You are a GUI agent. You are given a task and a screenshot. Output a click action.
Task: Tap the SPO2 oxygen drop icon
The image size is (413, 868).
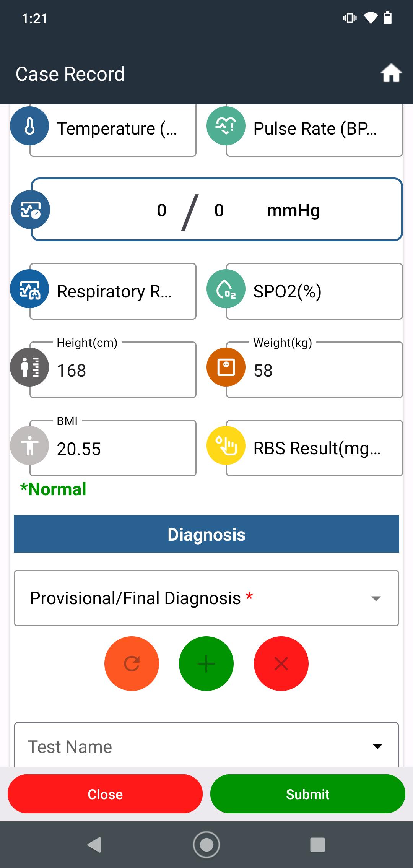(x=226, y=289)
